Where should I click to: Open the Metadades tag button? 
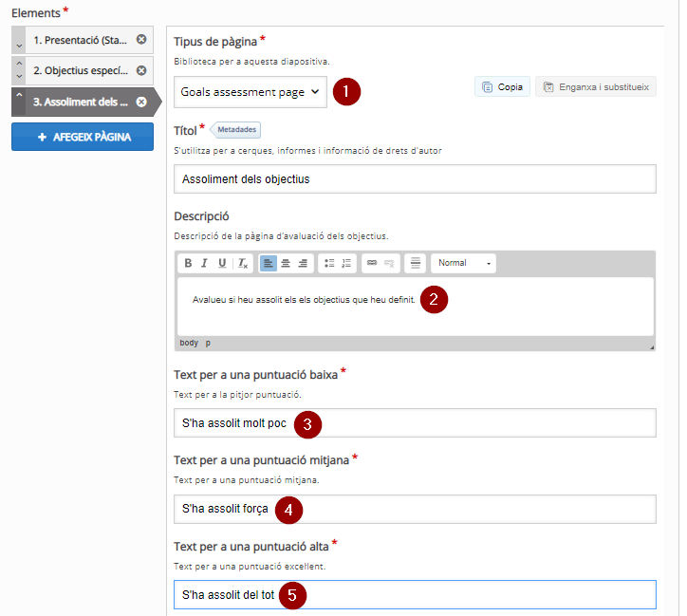pyautogui.click(x=235, y=130)
